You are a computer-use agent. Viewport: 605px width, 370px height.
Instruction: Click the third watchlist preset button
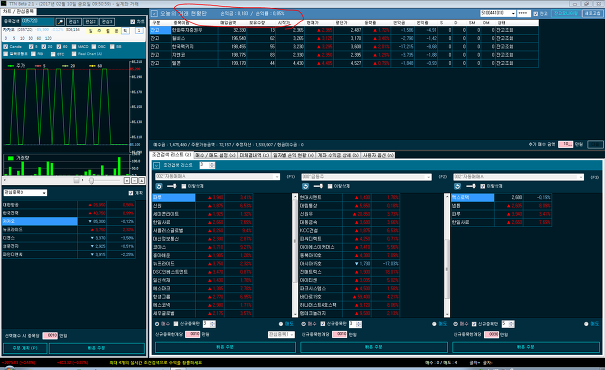[x=107, y=22]
